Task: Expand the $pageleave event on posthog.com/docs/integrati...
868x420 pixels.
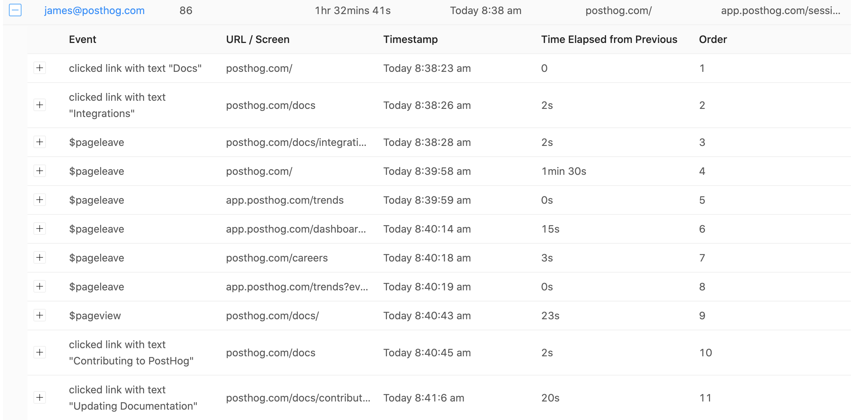Action: pyautogui.click(x=40, y=142)
